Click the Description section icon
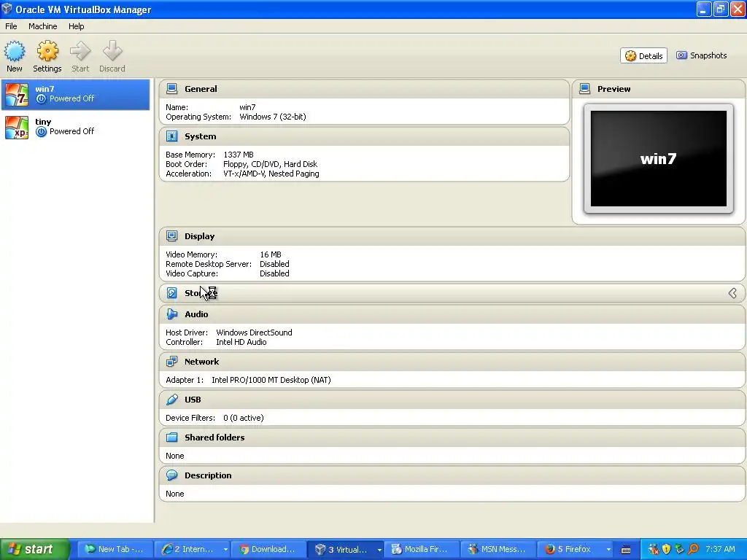Screen dimensions: 747x560 click(172, 475)
